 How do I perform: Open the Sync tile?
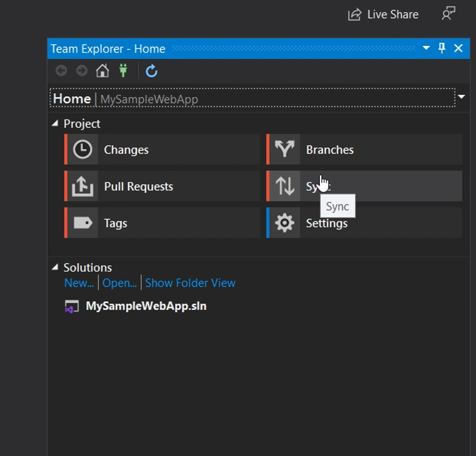coord(364,186)
